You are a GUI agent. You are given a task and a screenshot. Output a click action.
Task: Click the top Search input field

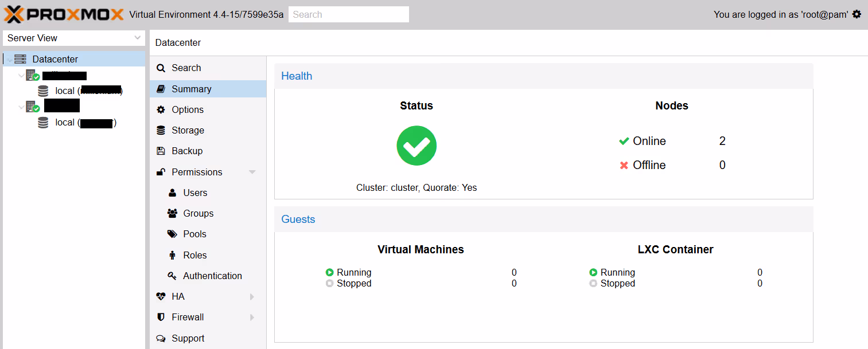pyautogui.click(x=348, y=14)
